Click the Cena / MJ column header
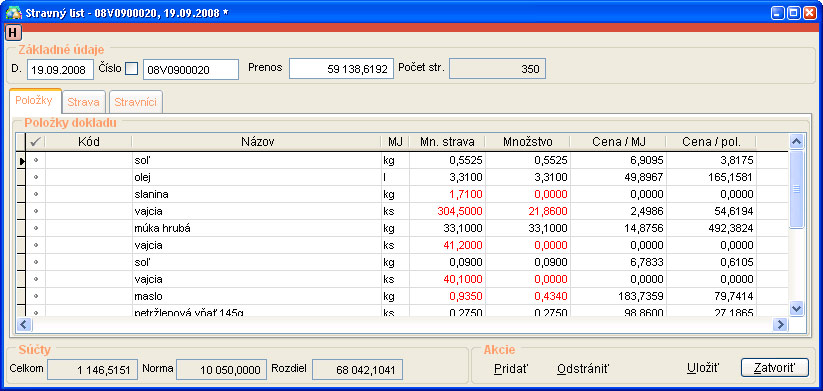The image size is (823, 391). pos(618,142)
